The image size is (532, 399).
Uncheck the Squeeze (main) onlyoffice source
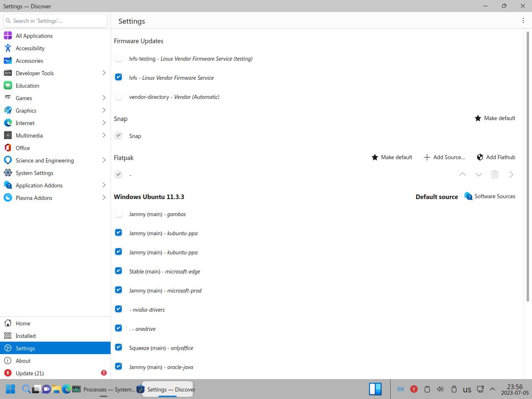(119, 347)
